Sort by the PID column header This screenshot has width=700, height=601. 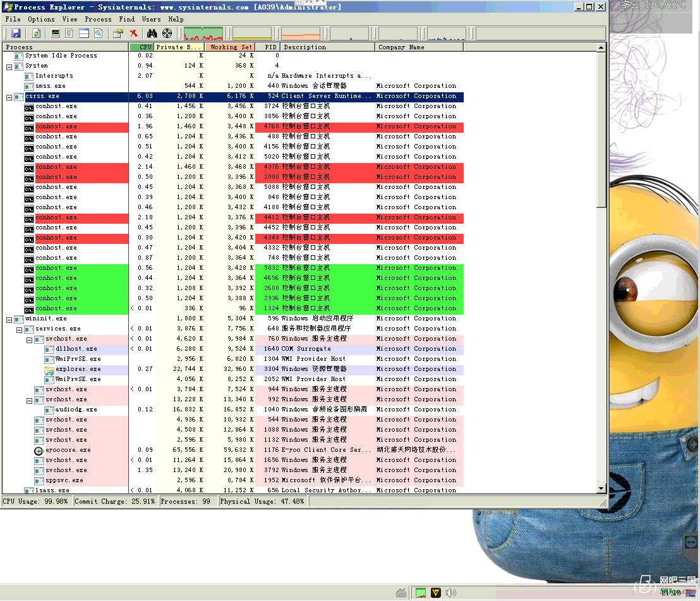point(268,47)
